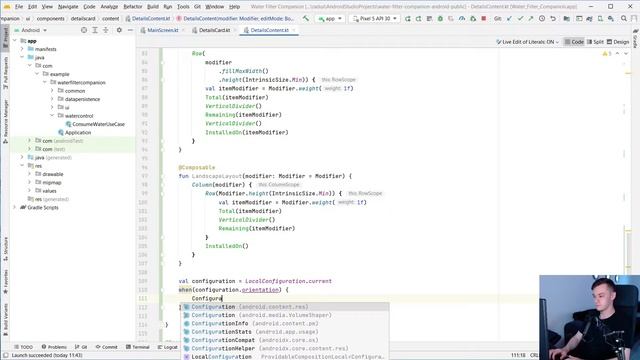Click the Profile app gauge icon
640x360 pixels.
[x=462, y=18]
